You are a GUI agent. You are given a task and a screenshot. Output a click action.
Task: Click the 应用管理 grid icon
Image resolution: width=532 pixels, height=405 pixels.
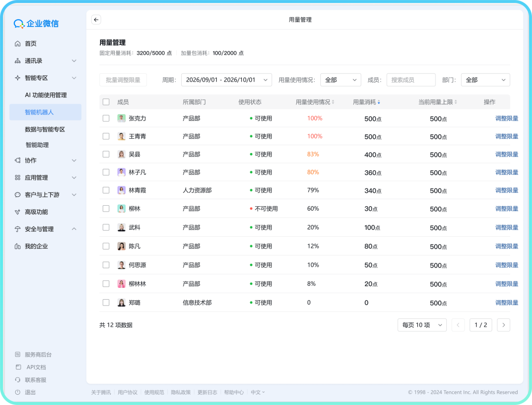[x=18, y=178]
